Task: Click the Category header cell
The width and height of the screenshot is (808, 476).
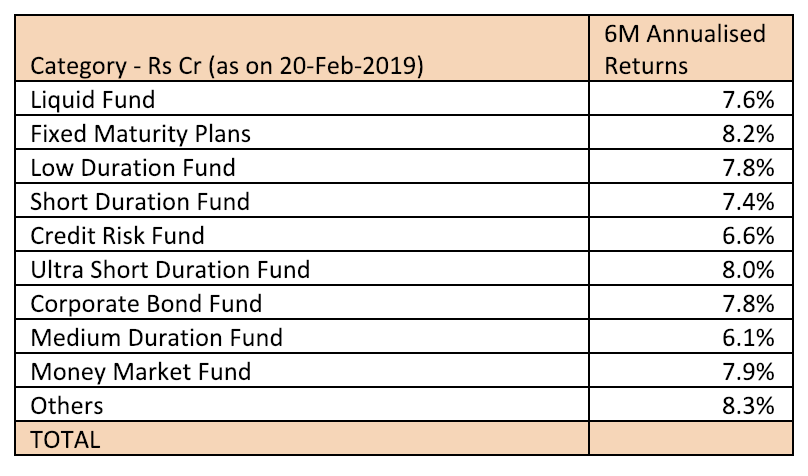Action: (226, 68)
